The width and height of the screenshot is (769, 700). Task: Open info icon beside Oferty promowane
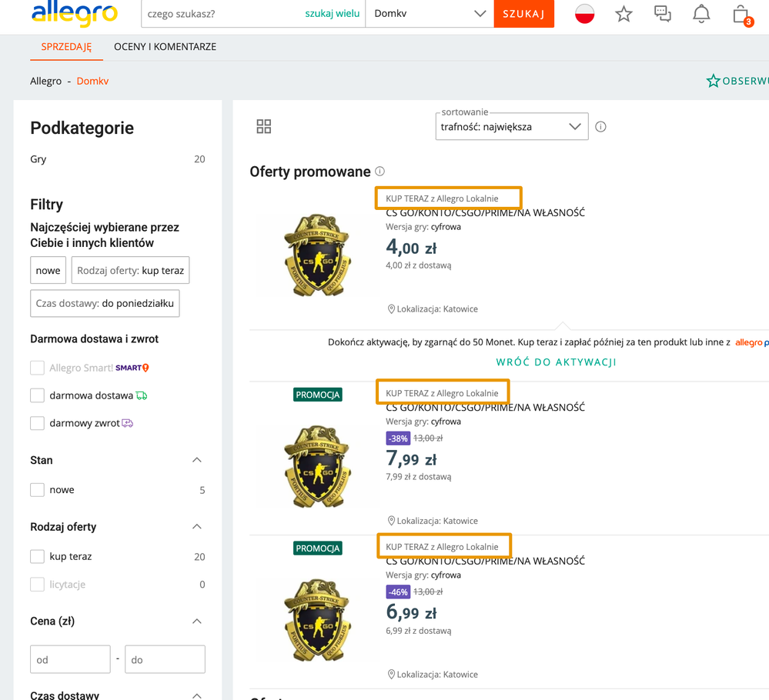[x=380, y=171]
